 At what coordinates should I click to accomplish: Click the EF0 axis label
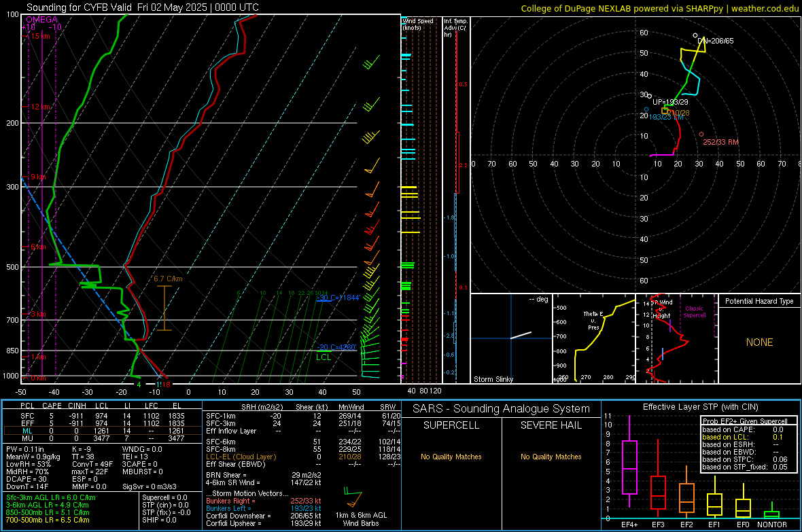click(743, 525)
